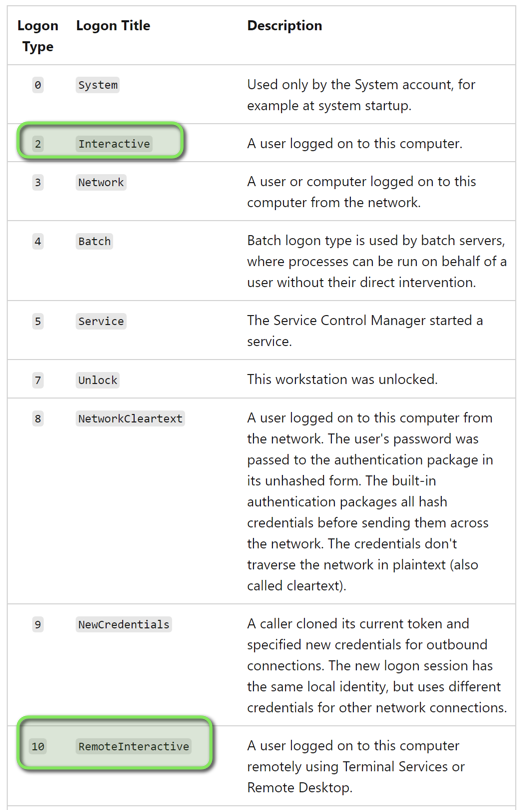
Task: Click logon type number 3
Action: [x=38, y=182]
